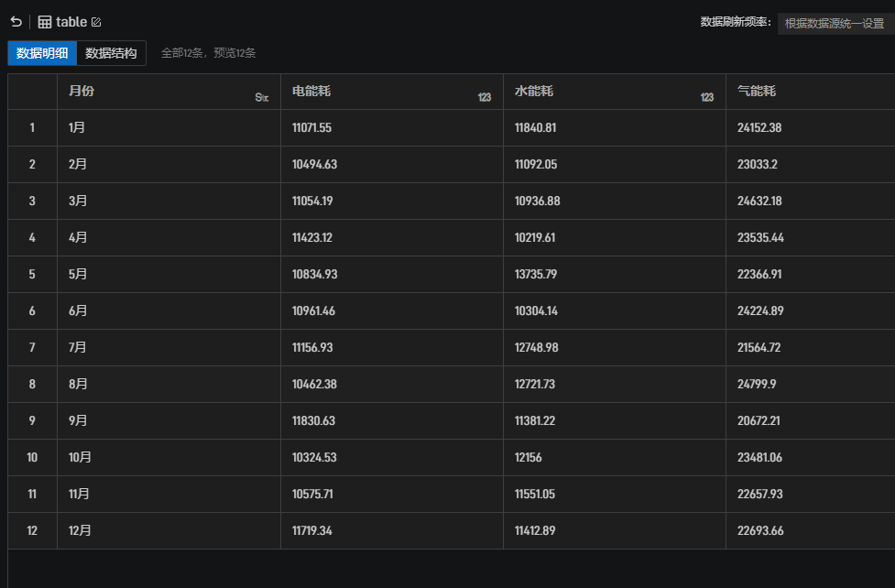Click value 11719.34
The image size is (895, 588).
tap(311, 530)
